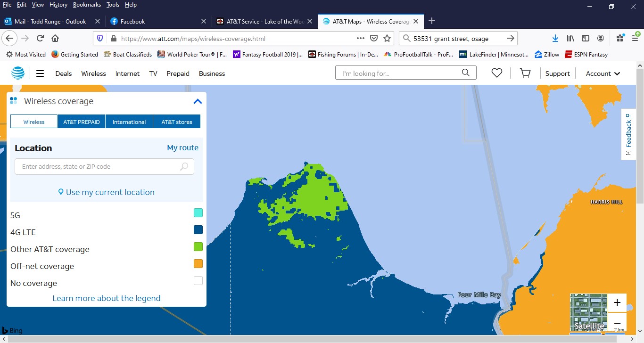Click the magnifier in location field
Screen dimensions: 644x343
[x=184, y=166]
